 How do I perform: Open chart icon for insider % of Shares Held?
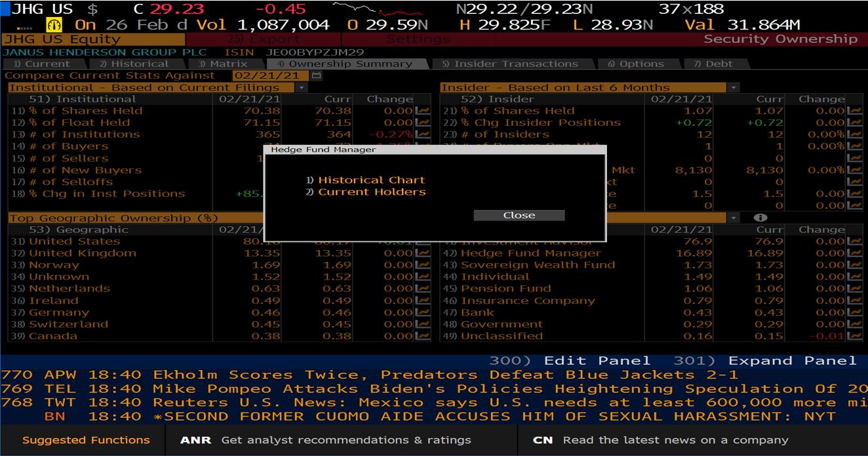tap(854, 111)
